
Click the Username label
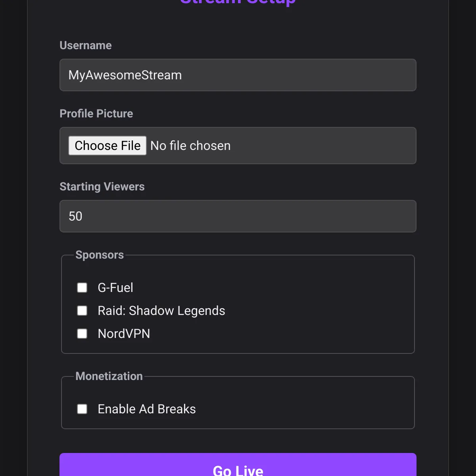coord(85,45)
